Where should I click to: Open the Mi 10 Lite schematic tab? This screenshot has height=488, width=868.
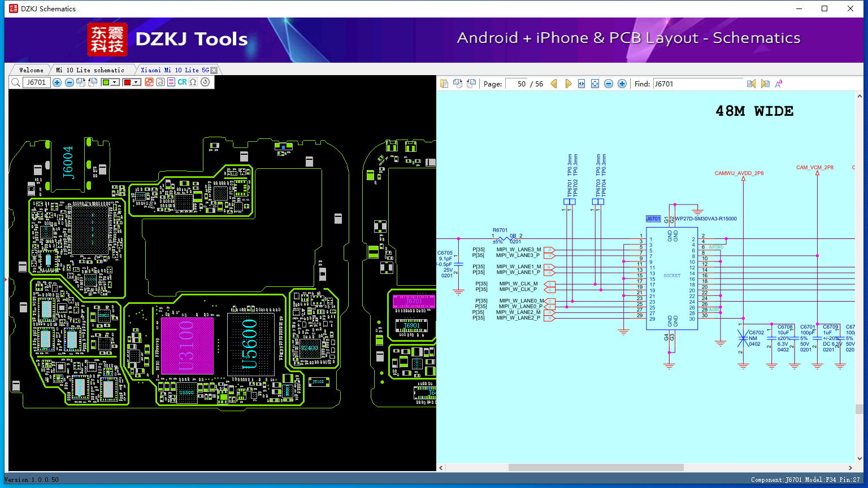coord(90,70)
